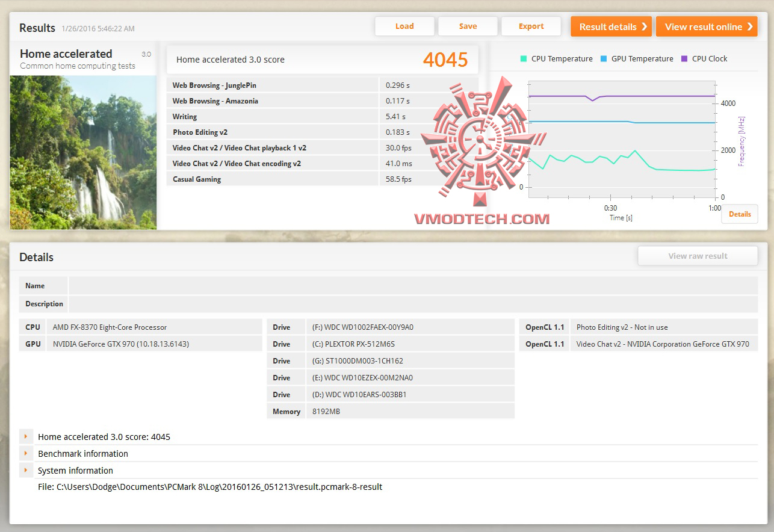This screenshot has width=774, height=532.
Task: Click the Casual Gaming test label
Action: pos(197,179)
